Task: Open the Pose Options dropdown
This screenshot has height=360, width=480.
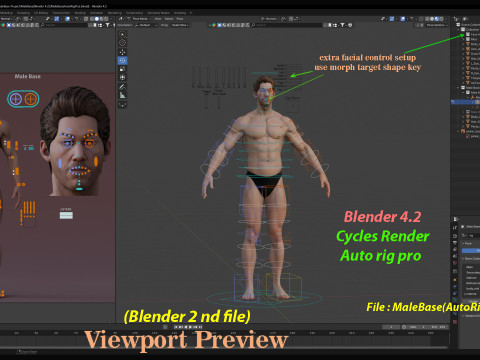Action: (x=437, y=25)
